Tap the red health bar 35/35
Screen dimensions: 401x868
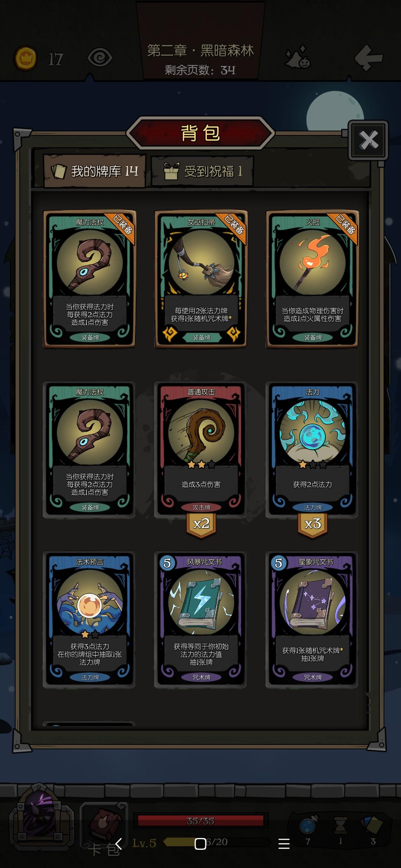pyautogui.click(x=200, y=821)
